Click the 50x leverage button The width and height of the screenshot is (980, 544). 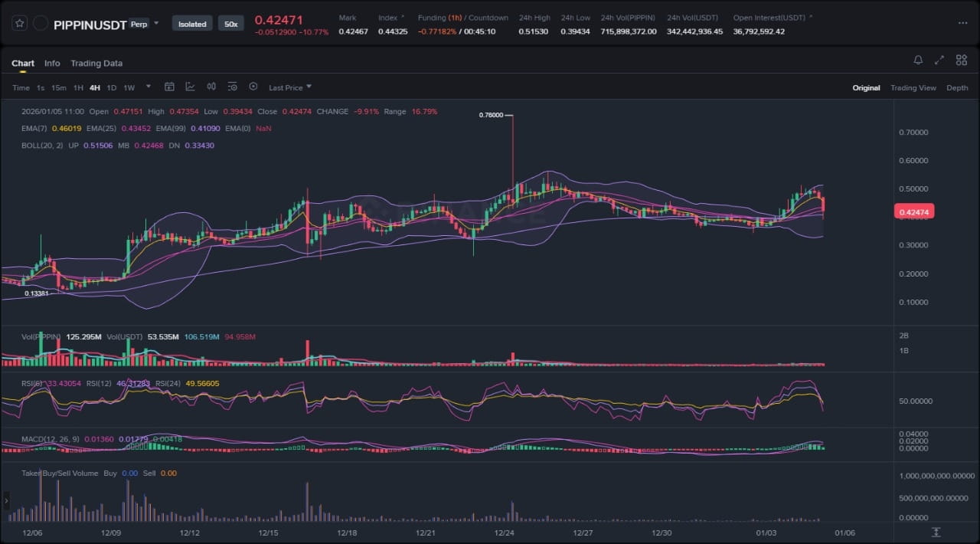pos(230,24)
